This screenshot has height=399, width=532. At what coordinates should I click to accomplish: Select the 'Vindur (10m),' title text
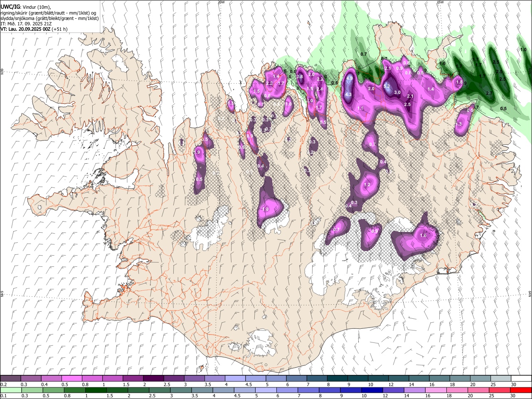point(36,7)
